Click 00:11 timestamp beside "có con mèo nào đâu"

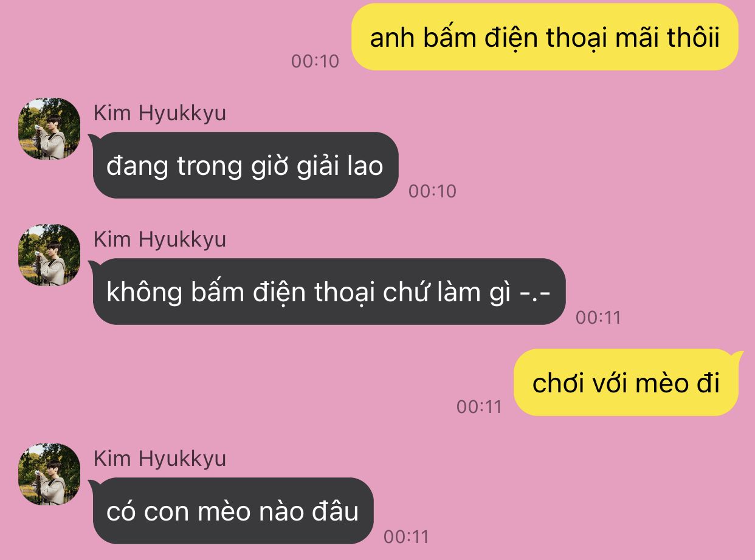(x=406, y=537)
